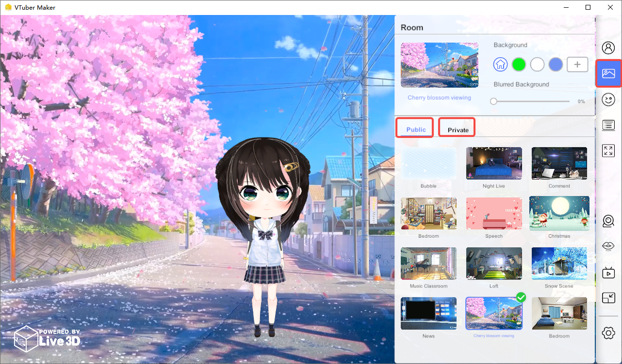Select the Room background panel icon
Viewport: 622px width, 364px height.
click(x=608, y=73)
